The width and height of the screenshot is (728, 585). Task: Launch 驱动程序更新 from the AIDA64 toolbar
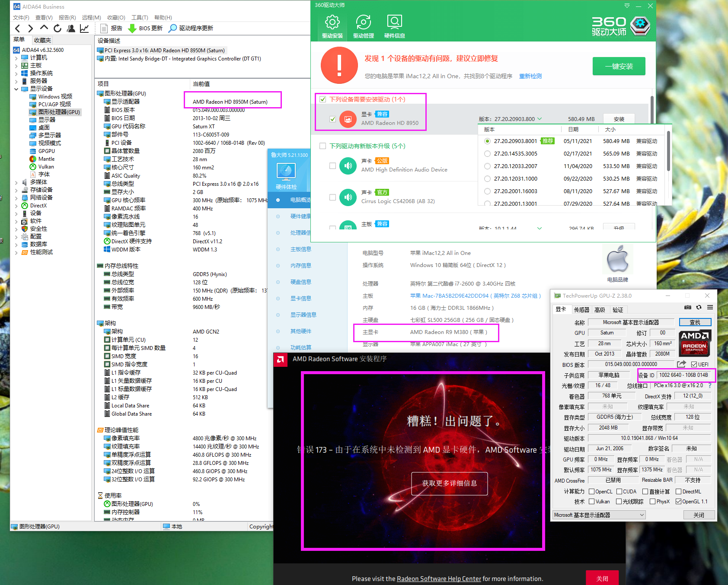coord(191,28)
